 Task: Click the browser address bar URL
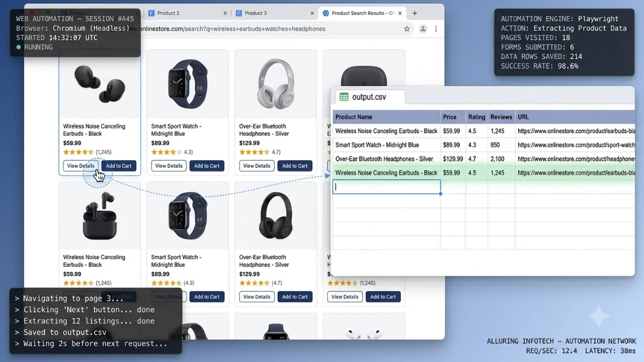[233, 29]
